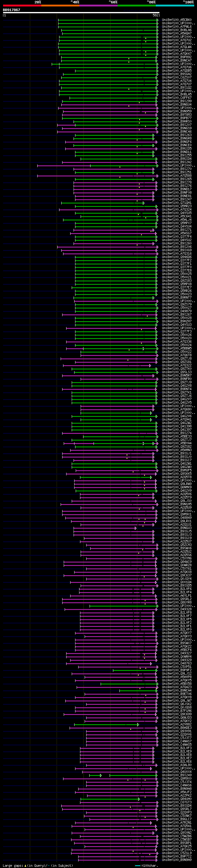Select the UniRef100_A7R2N1 entry
197x868 pixels.
(176, 822)
